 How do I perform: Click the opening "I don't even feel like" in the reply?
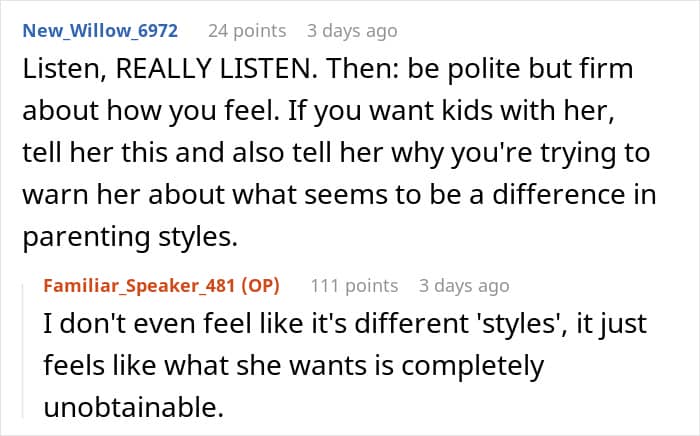click(x=146, y=327)
